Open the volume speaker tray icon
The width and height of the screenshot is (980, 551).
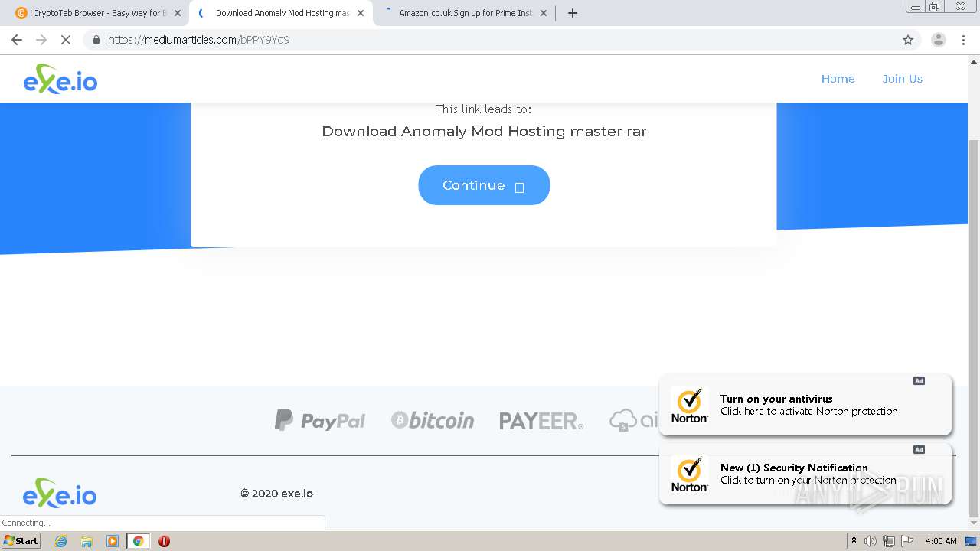coord(871,541)
